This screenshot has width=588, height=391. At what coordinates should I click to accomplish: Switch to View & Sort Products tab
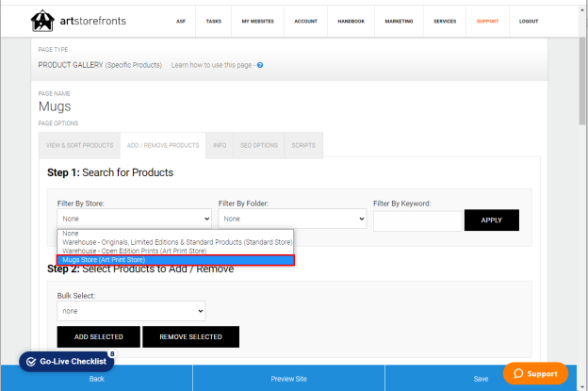click(79, 145)
